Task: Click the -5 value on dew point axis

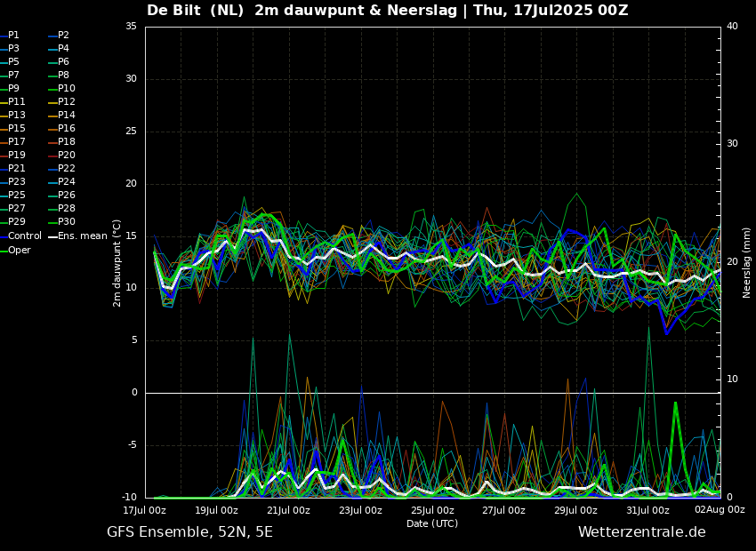Action: pos(132,445)
